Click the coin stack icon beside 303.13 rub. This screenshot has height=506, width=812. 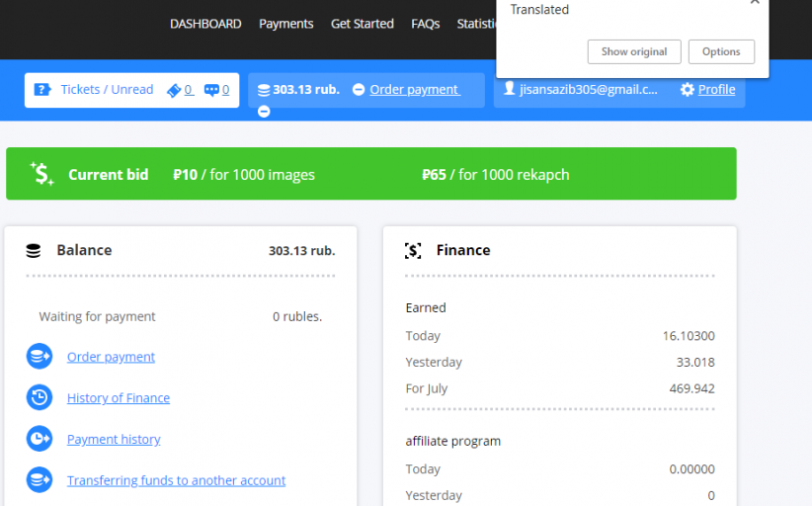pyautogui.click(x=263, y=90)
